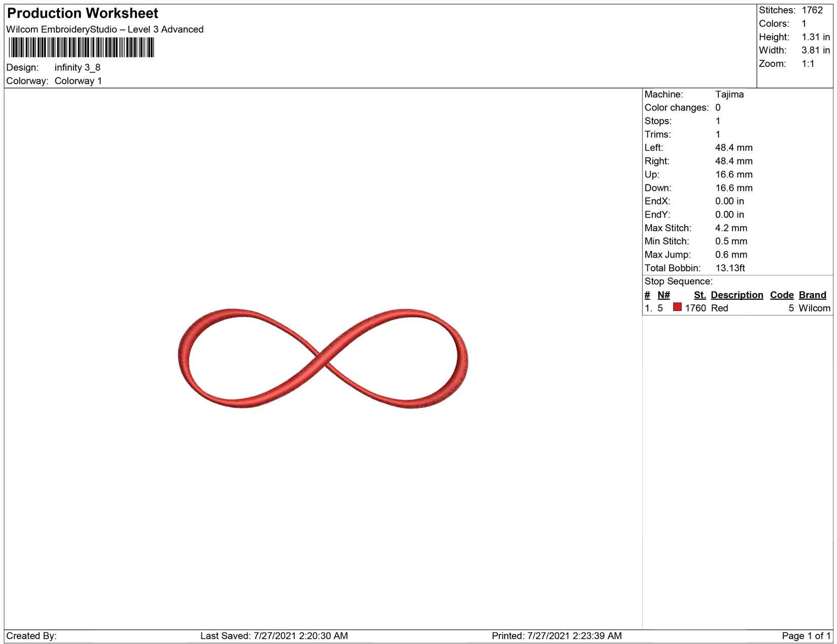
Task: Click the 'N#' column header
Action: [664, 295]
